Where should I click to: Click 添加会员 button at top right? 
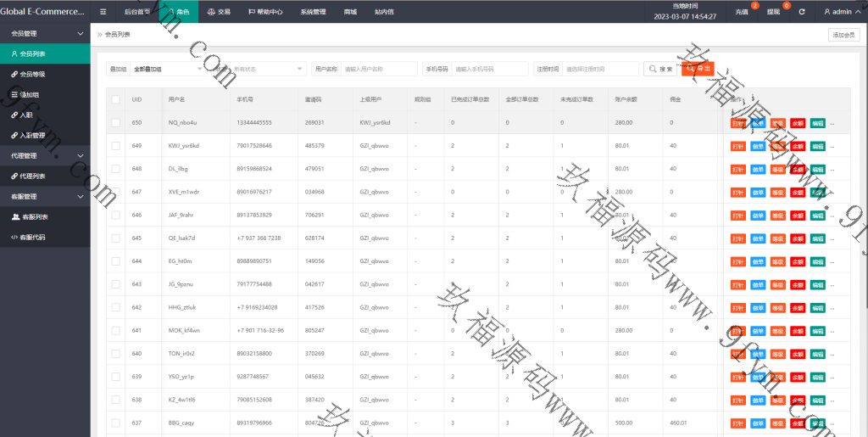pyautogui.click(x=843, y=35)
